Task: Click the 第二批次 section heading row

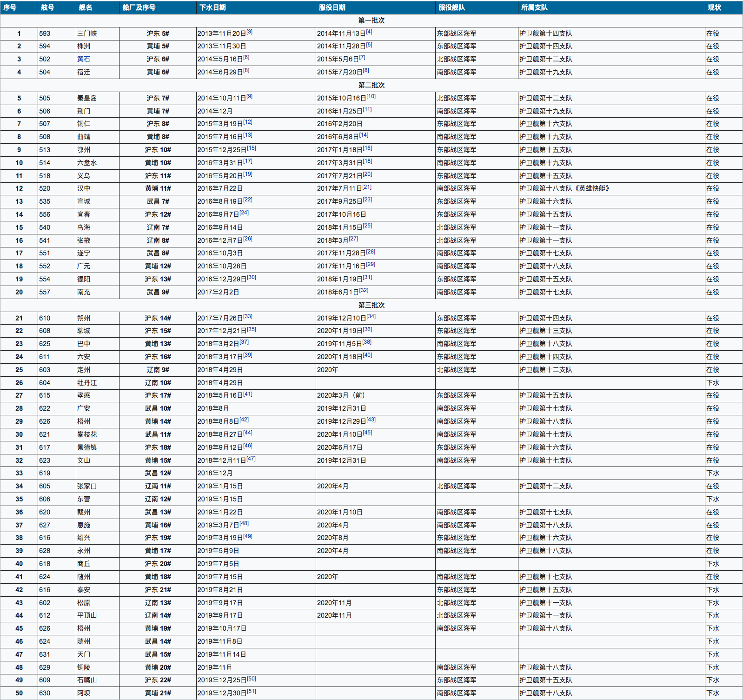Action: click(x=371, y=85)
